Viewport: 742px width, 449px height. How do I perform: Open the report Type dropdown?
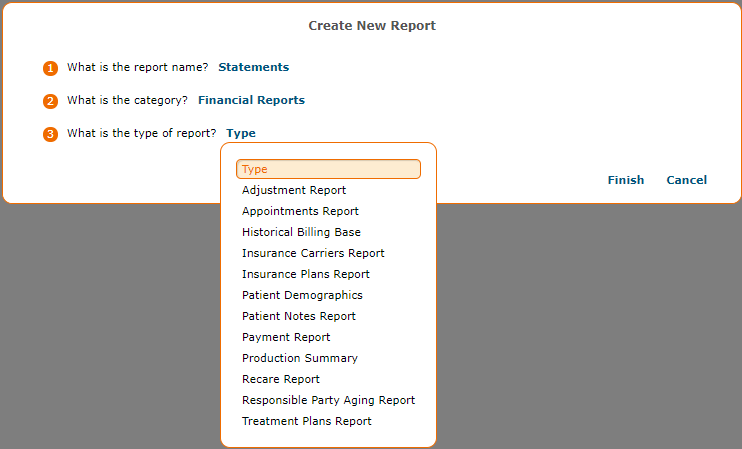click(241, 133)
